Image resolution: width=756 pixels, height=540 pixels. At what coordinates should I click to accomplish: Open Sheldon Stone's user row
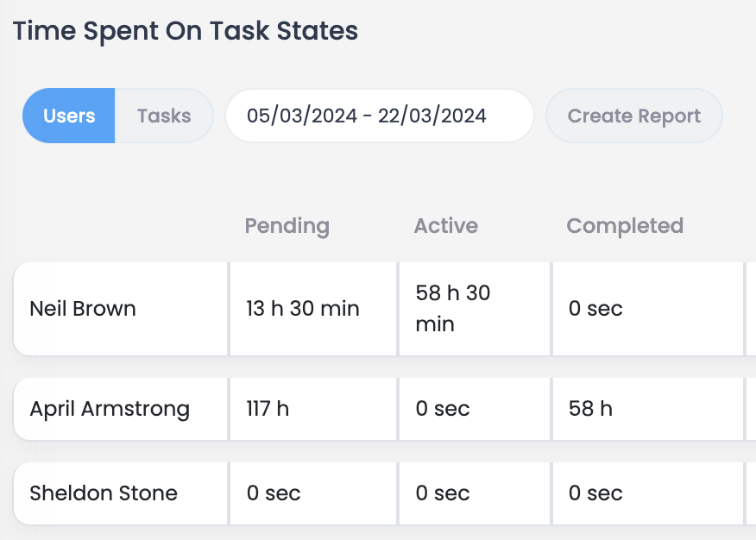(104, 493)
